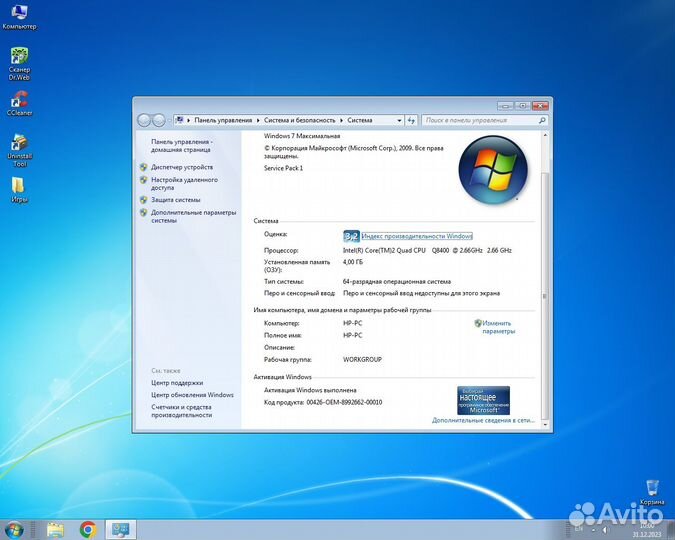This screenshot has width=675, height=540.
Task: Click the taskbar clock showing 10:00
Action: coord(647,530)
